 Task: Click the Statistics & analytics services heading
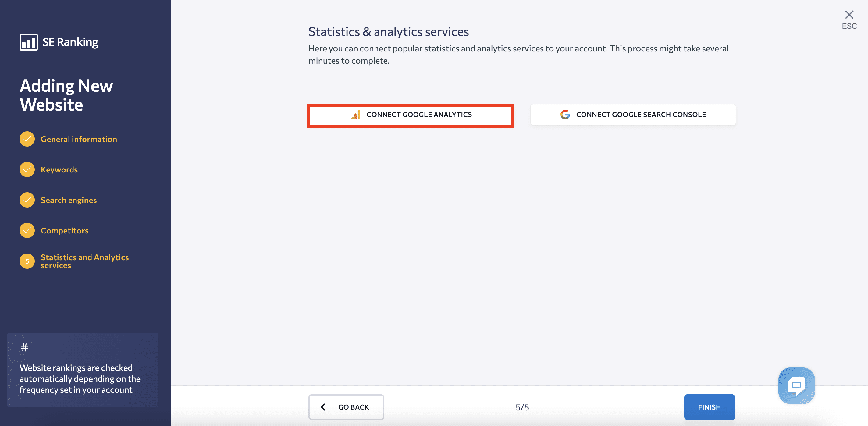(x=389, y=32)
